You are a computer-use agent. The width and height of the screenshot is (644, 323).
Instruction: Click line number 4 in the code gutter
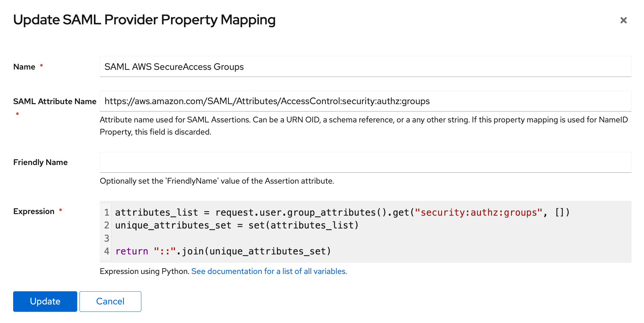107,251
